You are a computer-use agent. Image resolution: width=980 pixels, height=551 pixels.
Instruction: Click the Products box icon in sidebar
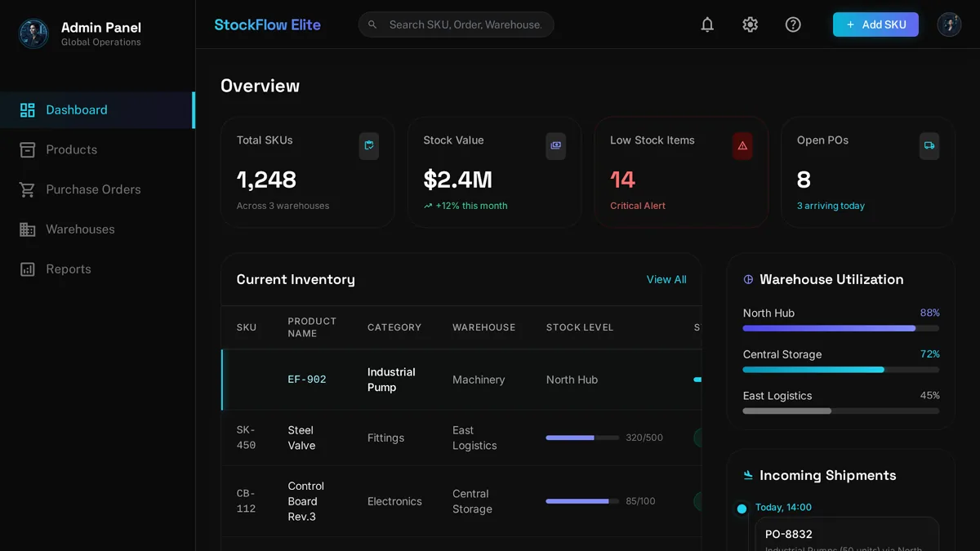tap(28, 150)
